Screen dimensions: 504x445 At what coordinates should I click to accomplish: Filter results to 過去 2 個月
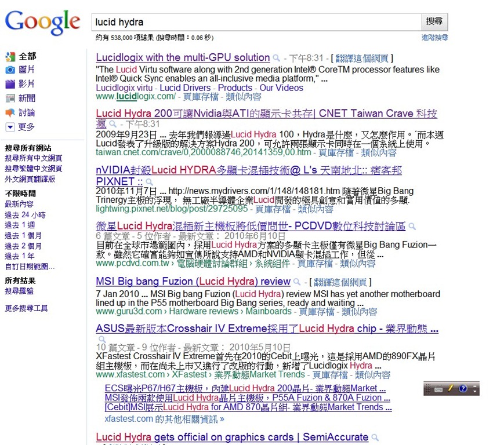23,246
